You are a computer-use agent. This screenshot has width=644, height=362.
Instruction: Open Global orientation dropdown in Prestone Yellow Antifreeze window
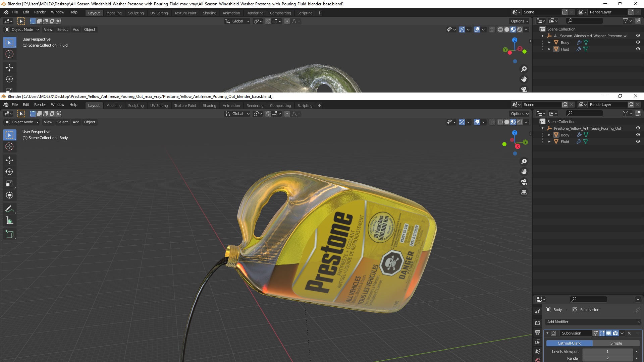[237, 114]
